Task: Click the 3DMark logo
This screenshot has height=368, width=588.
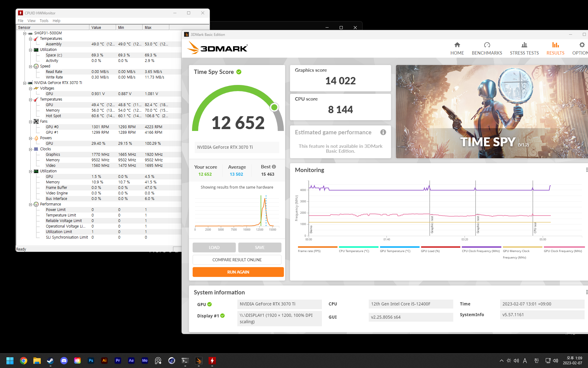Action: click(x=217, y=48)
